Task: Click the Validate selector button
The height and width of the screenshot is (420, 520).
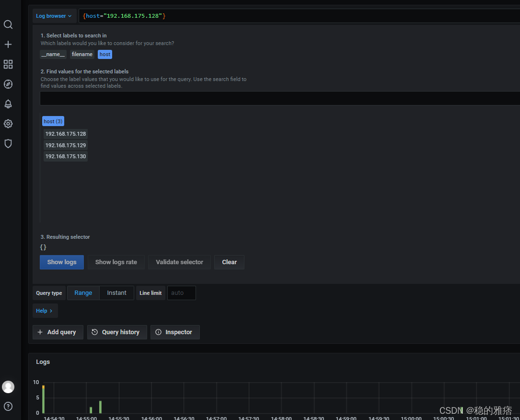Action: point(179,262)
